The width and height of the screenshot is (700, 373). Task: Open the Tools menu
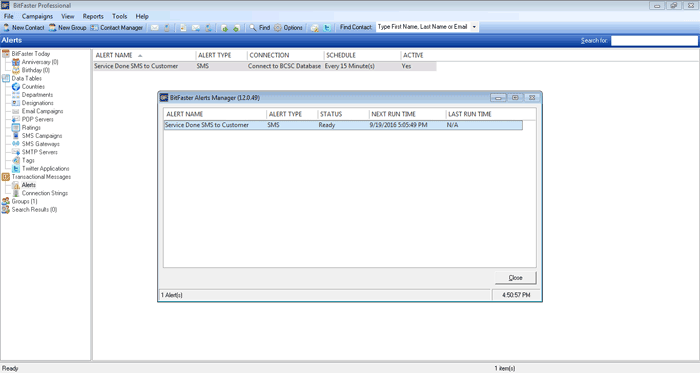coord(119,16)
